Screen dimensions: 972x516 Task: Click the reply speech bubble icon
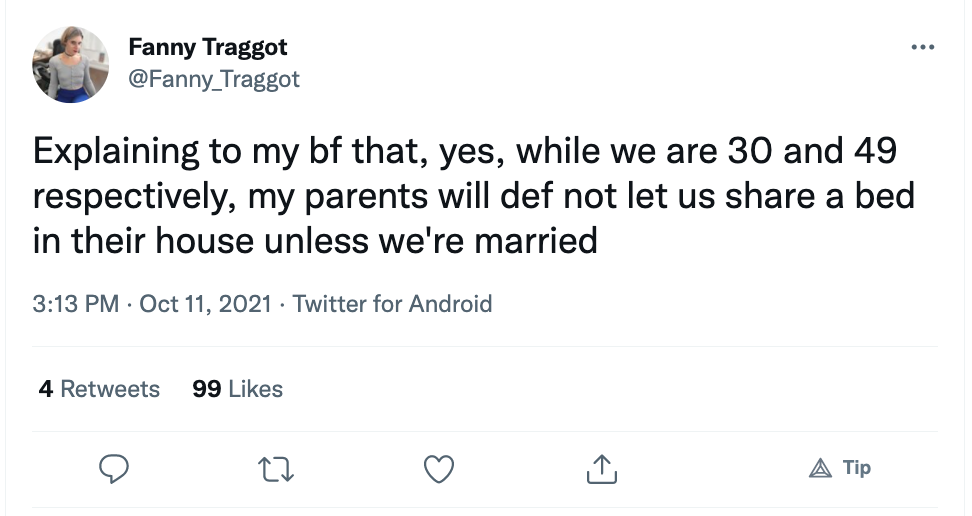coord(114,469)
